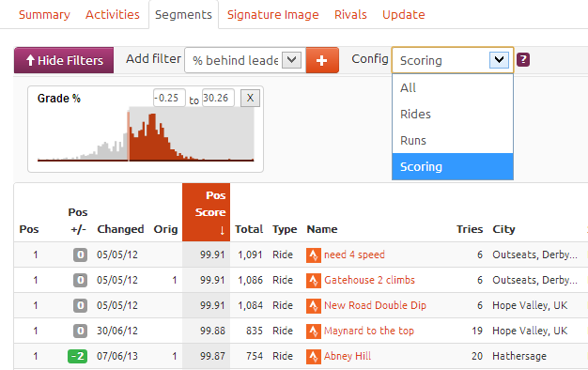Sort by Changed column header
This screenshot has width=588, height=370.
tap(120, 229)
